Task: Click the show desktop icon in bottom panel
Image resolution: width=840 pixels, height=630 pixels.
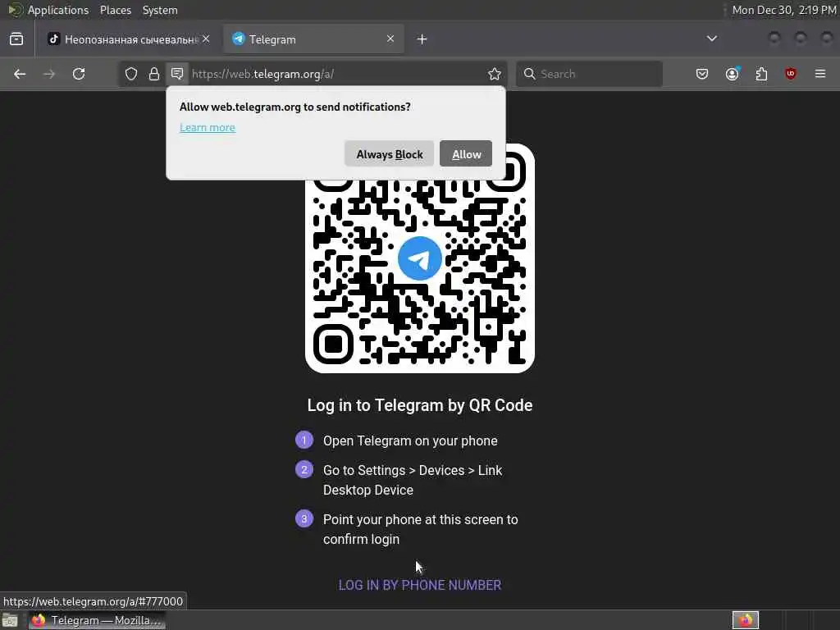Action: click(10, 620)
